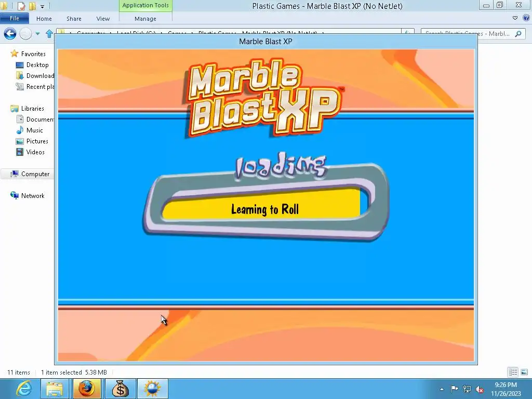Click the Favorites star icon
Screen dimensions: 532x399
(x=14, y=54)
